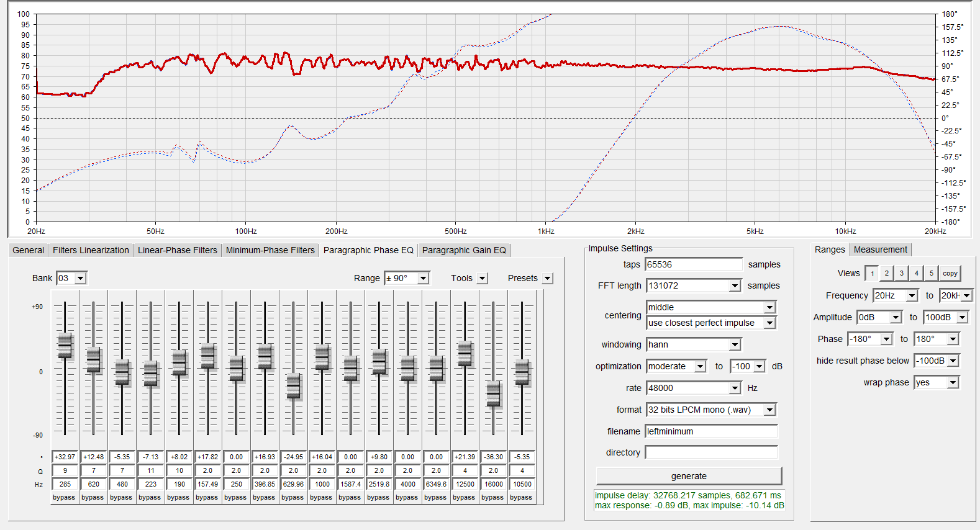
Task: Select view 1 button
Action: tap(872, 274)
